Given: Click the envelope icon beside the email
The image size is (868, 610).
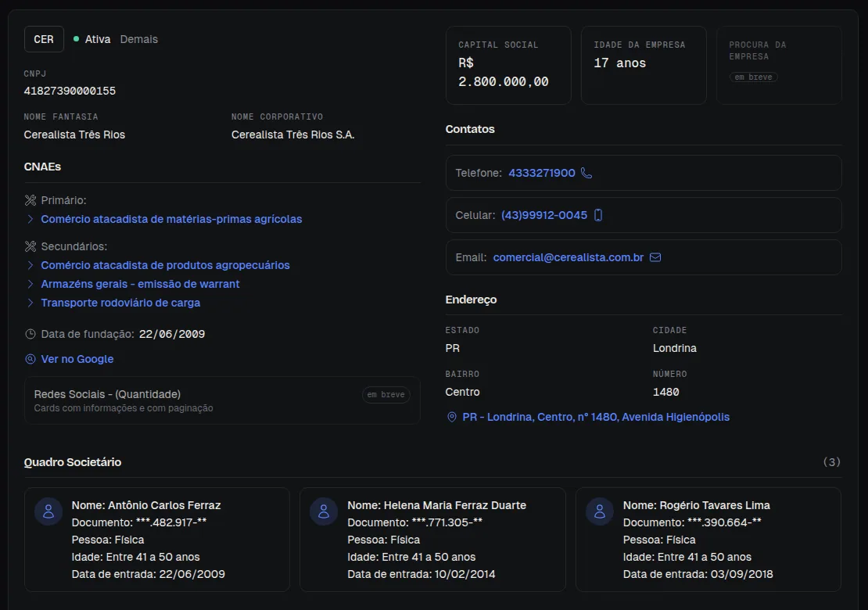Looking at the screenshot, I should pyautogui.click(x=655, y=257).
